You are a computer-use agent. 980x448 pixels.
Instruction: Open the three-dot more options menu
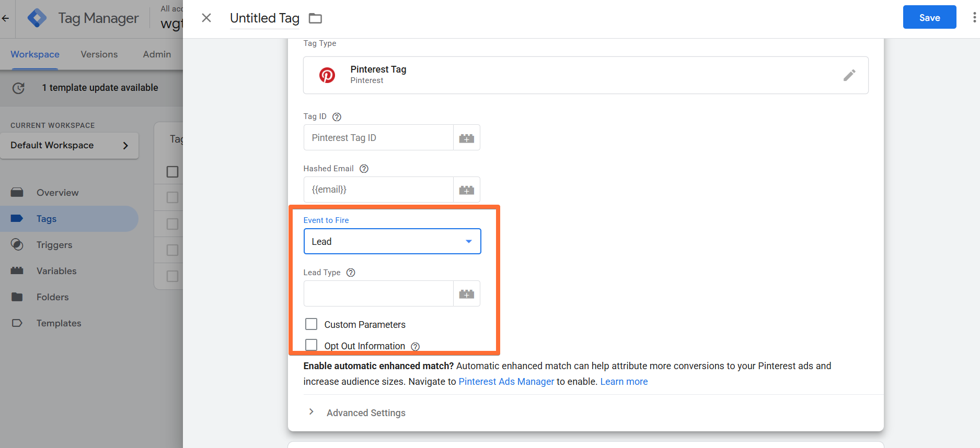[x=974, y=18]
